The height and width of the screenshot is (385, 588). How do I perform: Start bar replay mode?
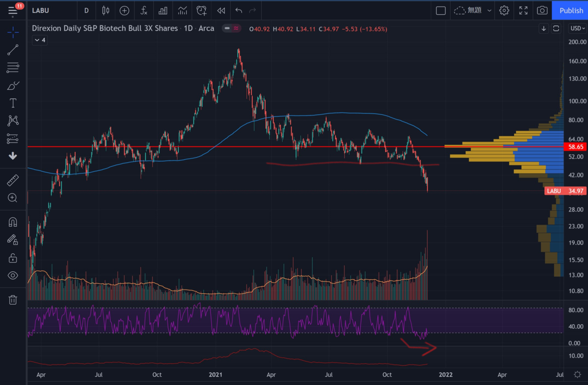pos(221,10)
